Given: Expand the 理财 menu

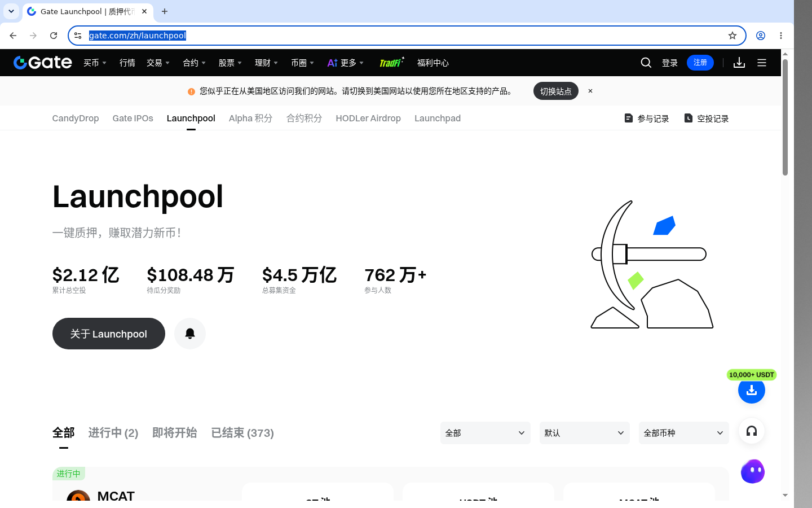Looking at the screenshot, I should 266,63.
